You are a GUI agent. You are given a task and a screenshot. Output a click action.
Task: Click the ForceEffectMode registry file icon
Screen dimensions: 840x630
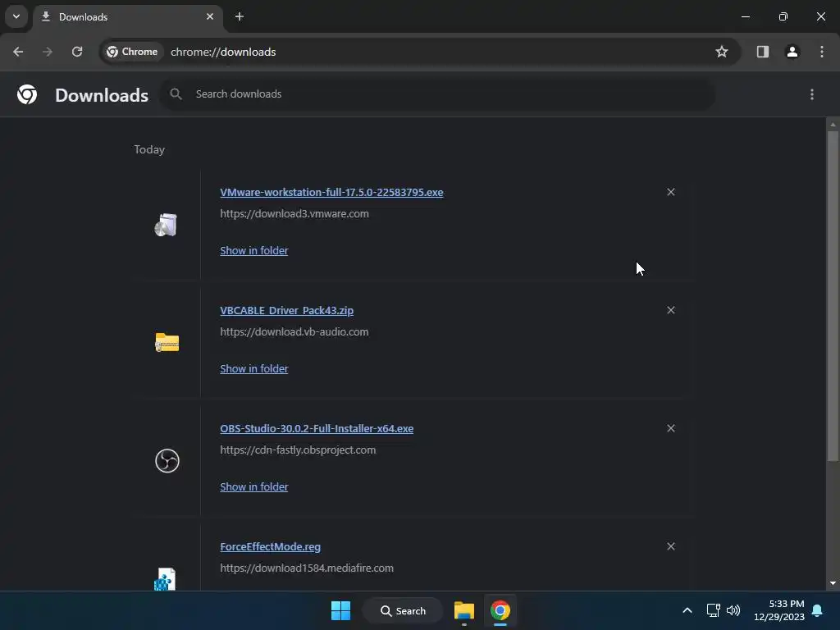coord(165,578)
